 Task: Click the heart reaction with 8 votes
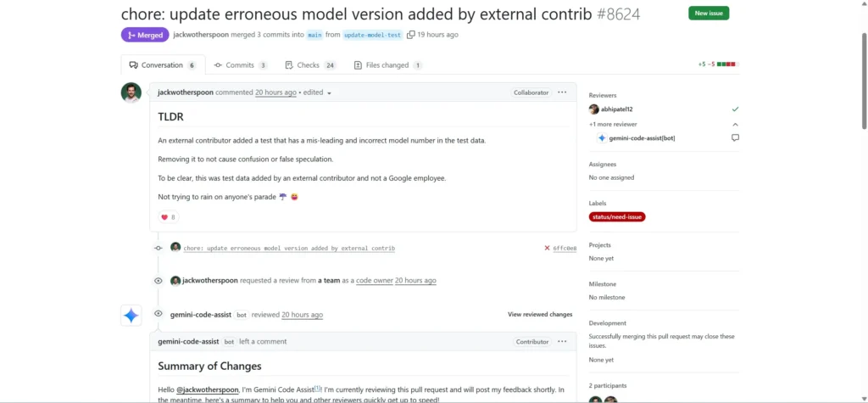168,217
